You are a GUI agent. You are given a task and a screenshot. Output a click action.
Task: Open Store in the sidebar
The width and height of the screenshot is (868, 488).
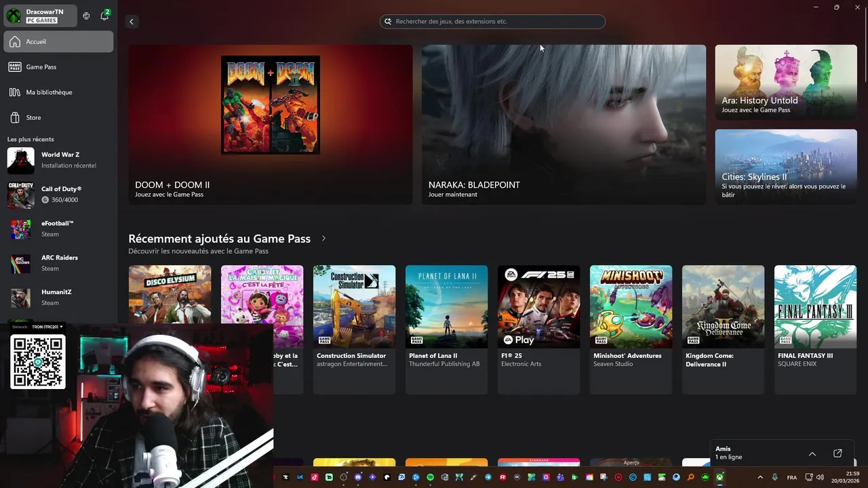point(58,117)
